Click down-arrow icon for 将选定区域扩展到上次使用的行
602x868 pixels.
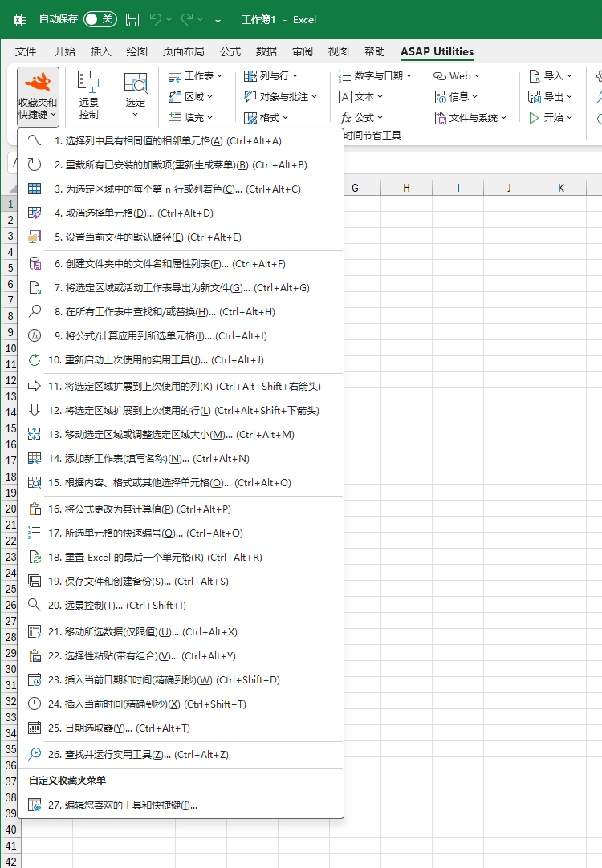(35, 410)
